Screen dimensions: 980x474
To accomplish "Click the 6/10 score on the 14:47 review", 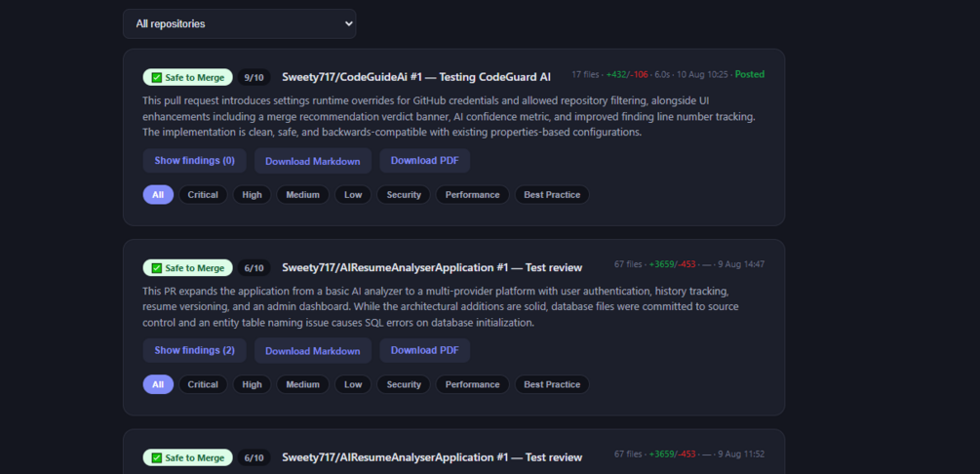I will pyautogui.click(x=255, y=267).
